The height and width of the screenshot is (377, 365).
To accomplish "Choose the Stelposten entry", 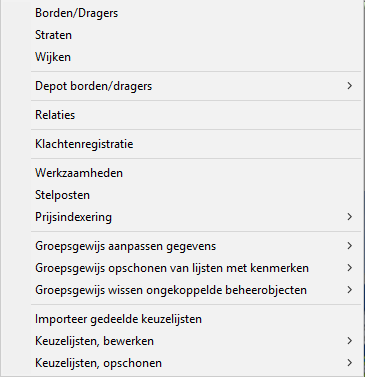I will [182, 195].
